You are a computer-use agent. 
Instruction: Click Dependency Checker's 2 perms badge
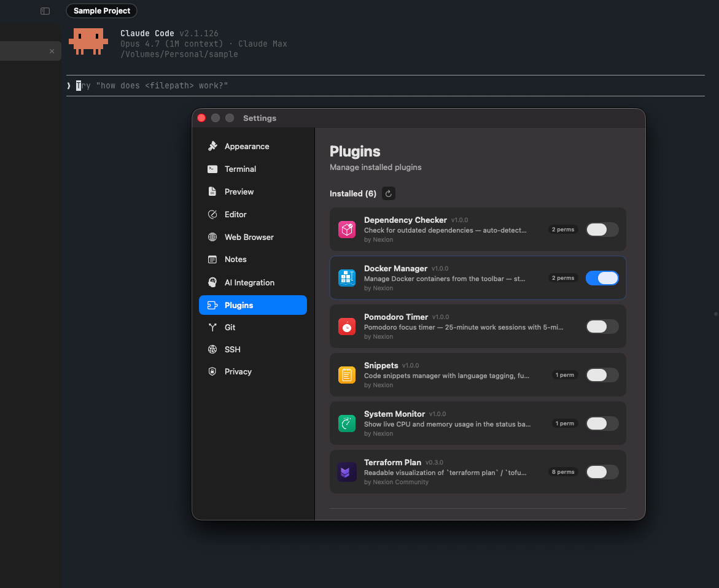(x=563, y=230)
